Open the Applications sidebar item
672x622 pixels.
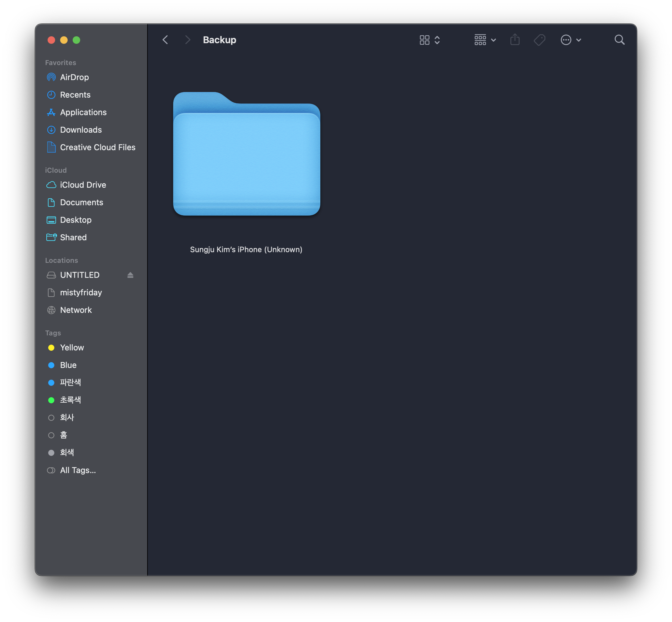[x=83, y=112]
